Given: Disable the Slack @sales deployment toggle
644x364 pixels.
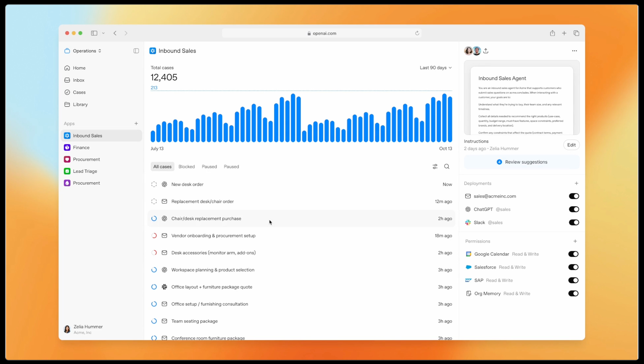Looking at the screenshot, I should click(x=574, y=223).
